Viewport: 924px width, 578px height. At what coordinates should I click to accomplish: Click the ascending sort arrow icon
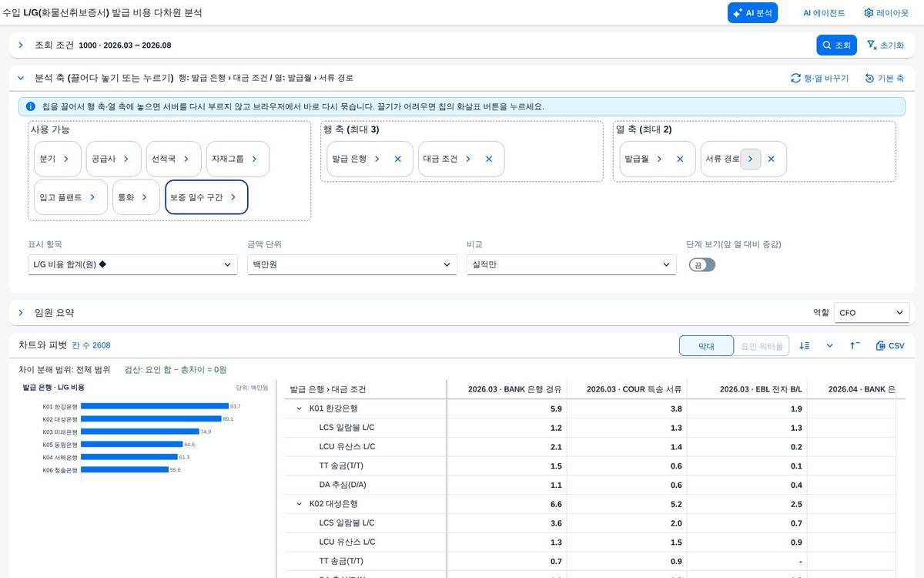[x=855, y=346]
